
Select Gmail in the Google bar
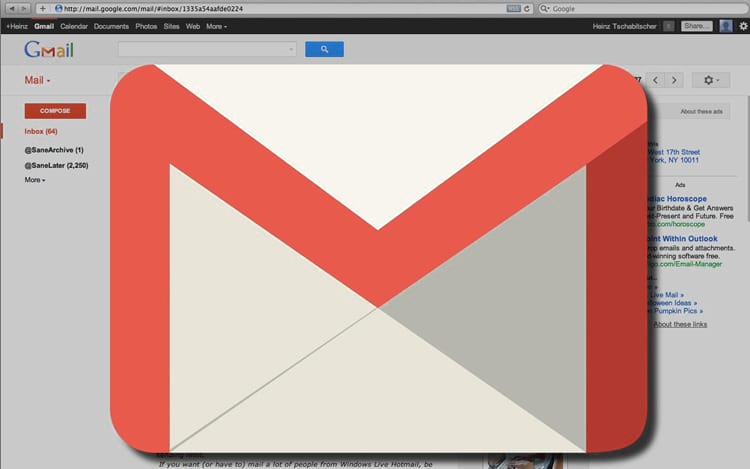(44, 26)
